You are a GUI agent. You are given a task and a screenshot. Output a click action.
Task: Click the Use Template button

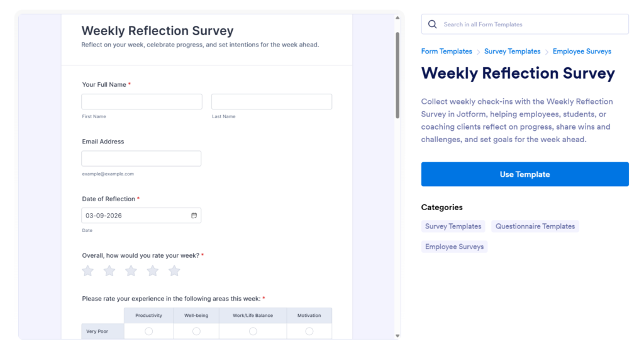point(525,174)
